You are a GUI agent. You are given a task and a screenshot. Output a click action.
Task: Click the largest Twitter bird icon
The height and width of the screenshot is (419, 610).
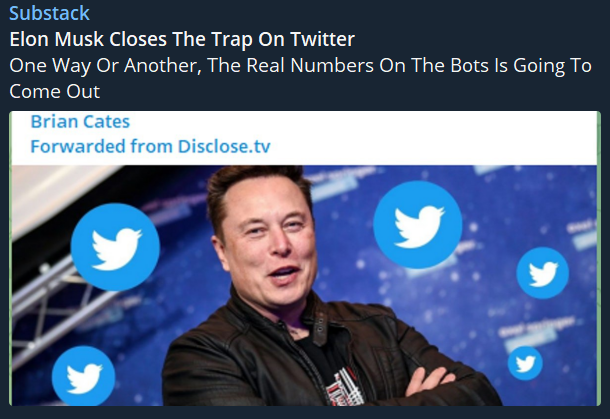(115, 246)
